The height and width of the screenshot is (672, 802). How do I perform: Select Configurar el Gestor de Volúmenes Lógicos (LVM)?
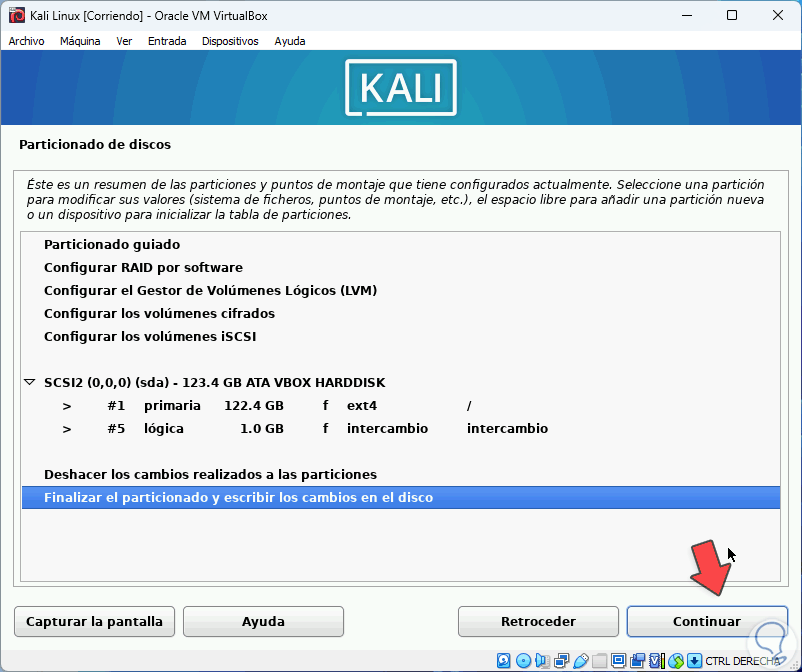(401, 290)
